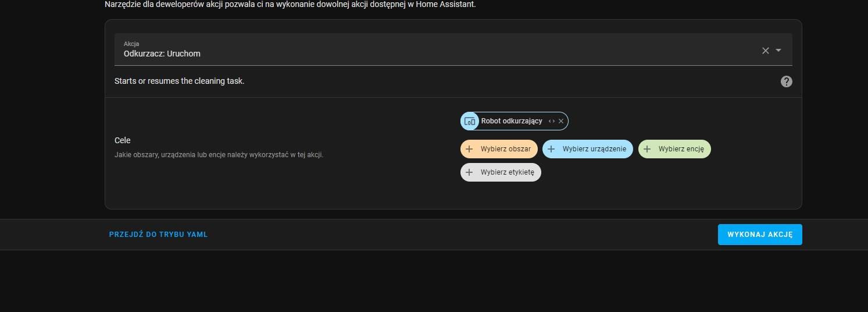Clear the selected action with the X icon
Image resolution: width=868 pixels, height=312 pixels.
point(766,51)
